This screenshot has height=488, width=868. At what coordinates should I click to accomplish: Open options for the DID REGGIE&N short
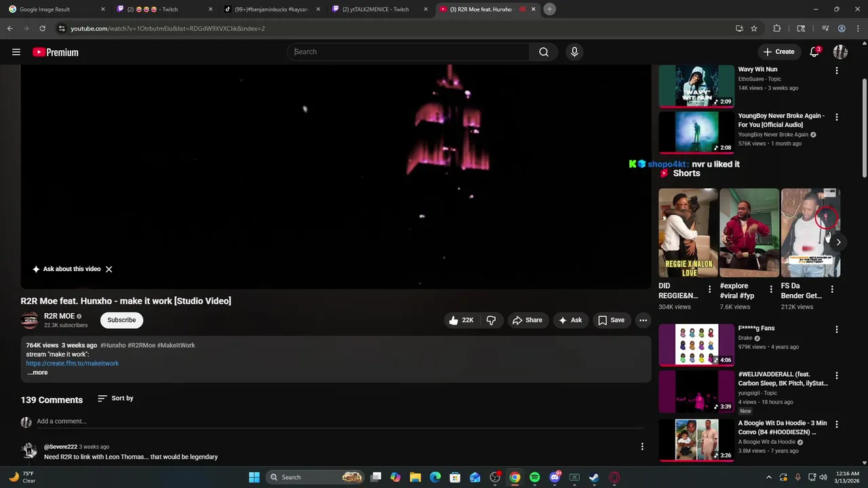point(709,289)
